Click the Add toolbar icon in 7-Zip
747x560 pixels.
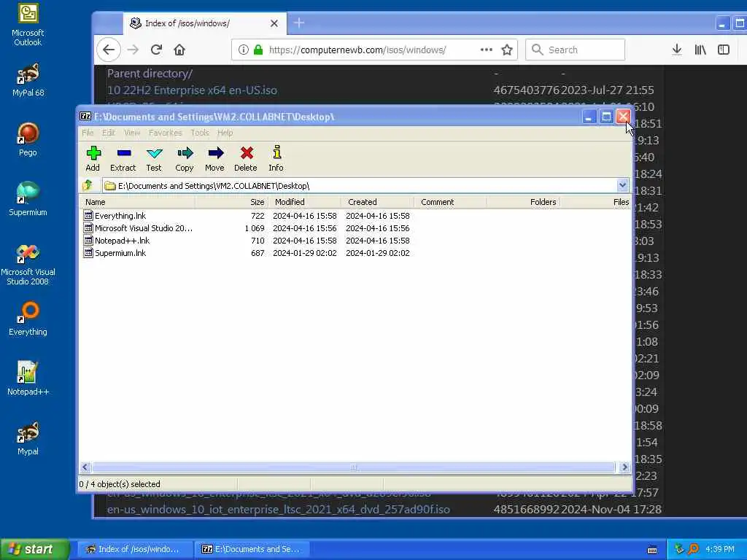93,158
